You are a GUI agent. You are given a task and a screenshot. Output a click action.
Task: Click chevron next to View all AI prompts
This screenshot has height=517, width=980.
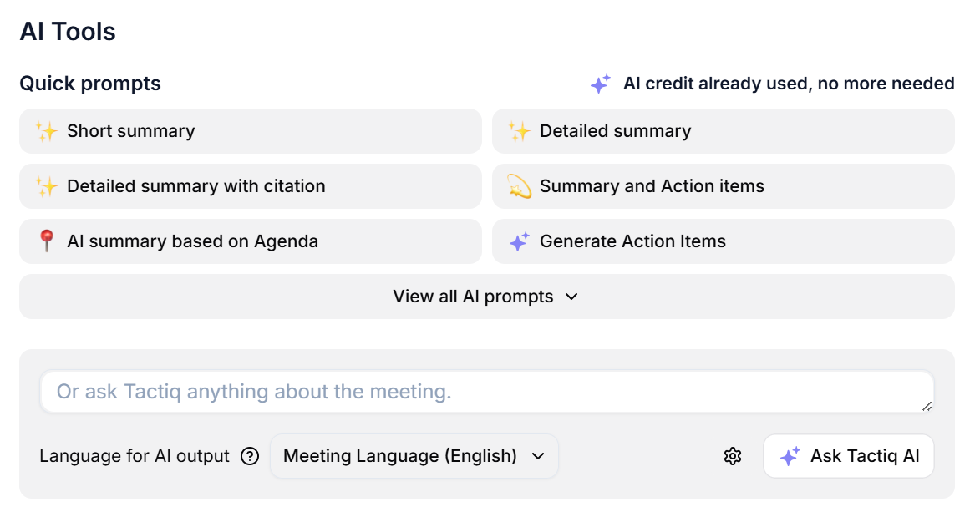(571, 297)
